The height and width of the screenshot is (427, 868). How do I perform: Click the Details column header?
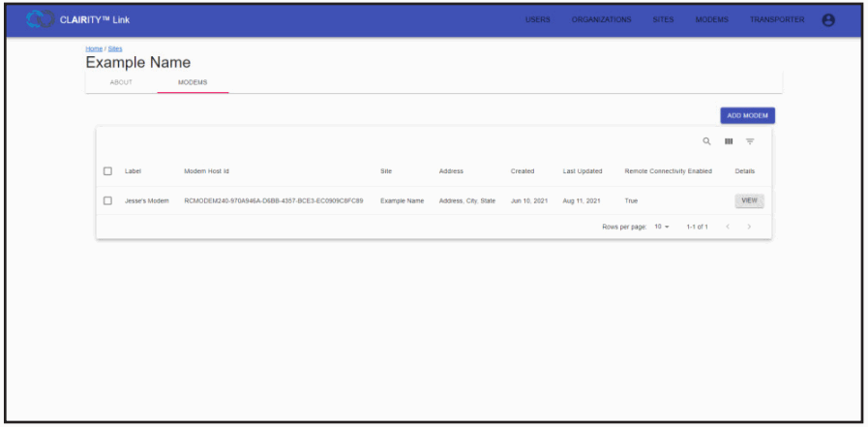tap(744, 171)
